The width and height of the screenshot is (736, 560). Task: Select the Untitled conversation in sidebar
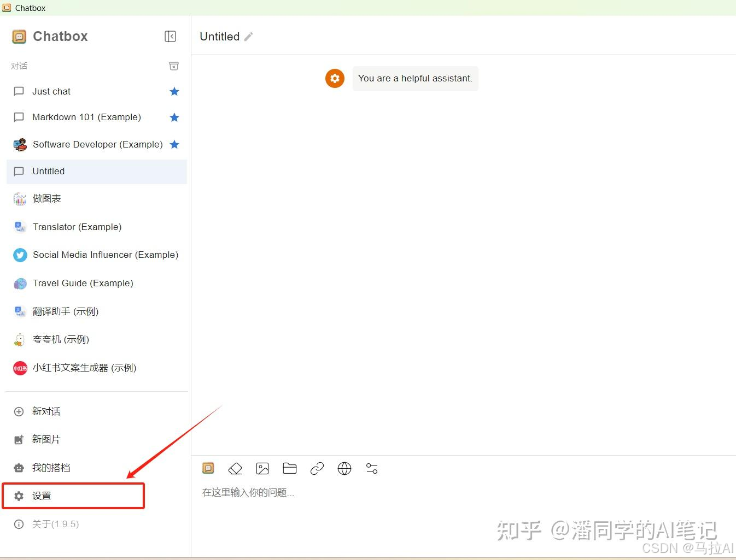click(x=97, y=171)
